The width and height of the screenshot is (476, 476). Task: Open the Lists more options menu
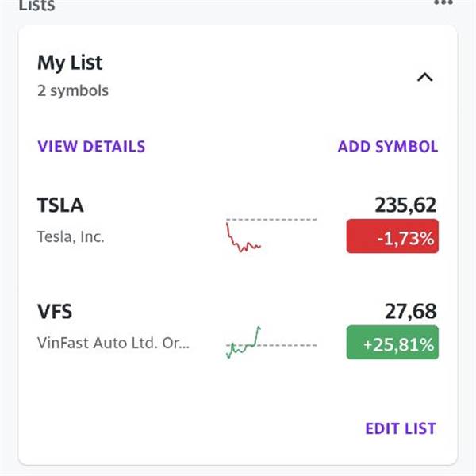443,3
